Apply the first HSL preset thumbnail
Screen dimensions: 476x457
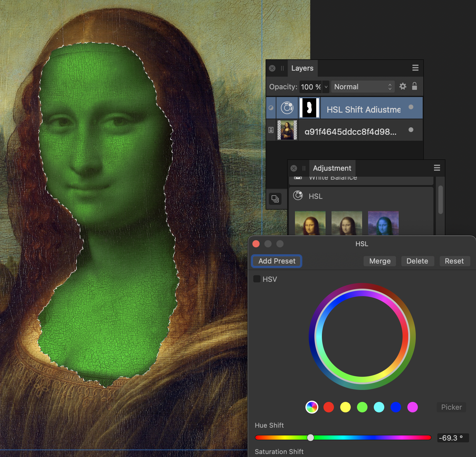(310, 223)
